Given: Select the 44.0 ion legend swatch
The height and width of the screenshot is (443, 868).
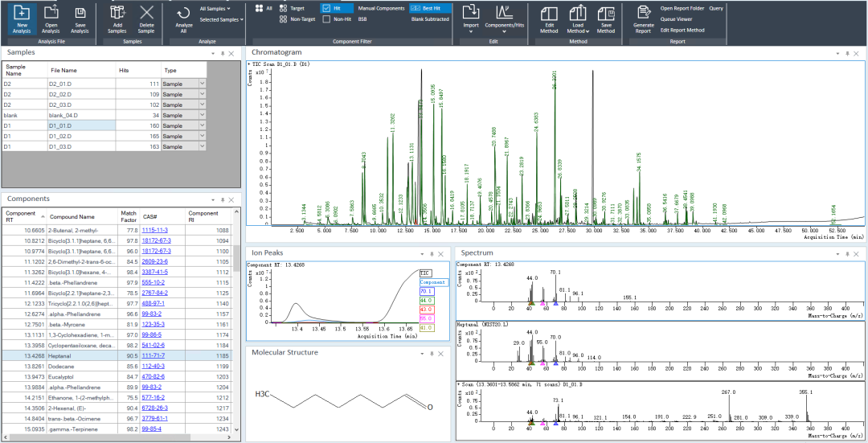Looking at the screenshot, I should click(x=426, y=300).
